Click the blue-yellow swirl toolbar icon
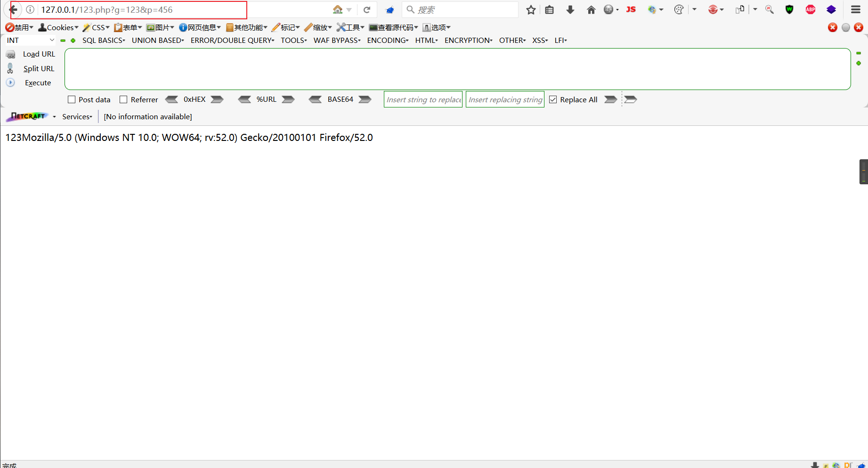This screenshot has height=468, width=868. point(652,9)
